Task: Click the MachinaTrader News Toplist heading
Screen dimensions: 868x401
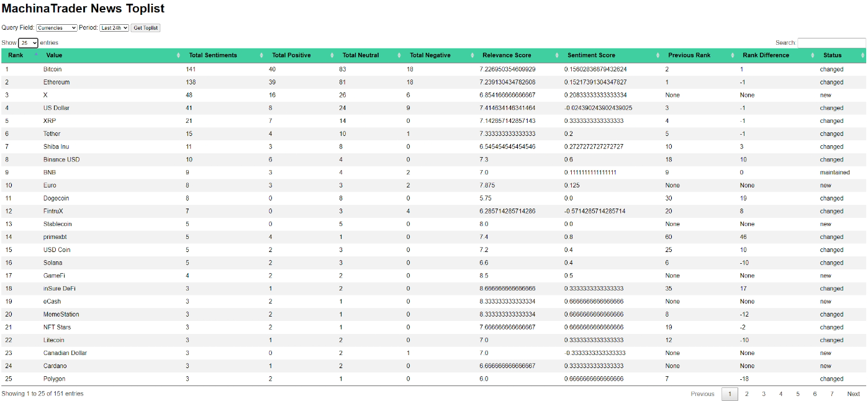Action: [83, 9]
